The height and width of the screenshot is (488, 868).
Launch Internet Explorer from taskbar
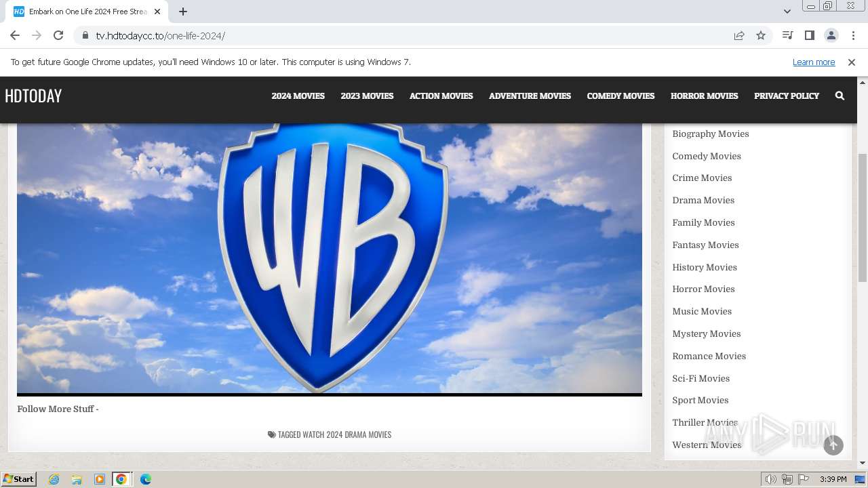pyautogui.click(x=54, y=479)
